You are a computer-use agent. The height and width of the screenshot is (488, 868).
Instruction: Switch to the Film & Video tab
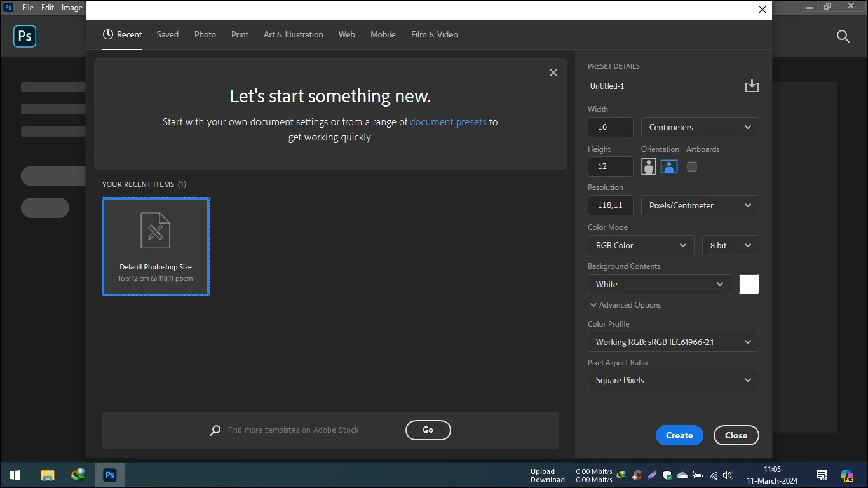point(434,35)
